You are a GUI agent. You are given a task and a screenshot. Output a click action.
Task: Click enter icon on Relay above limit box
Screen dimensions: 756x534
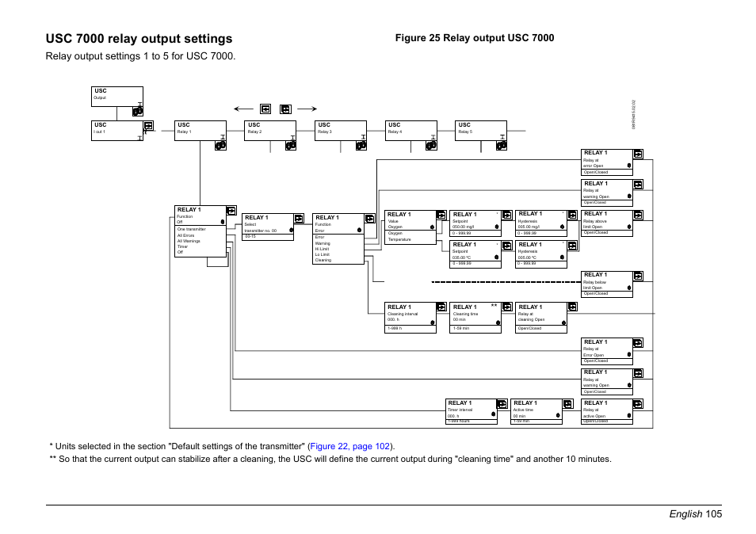pyautogui.click(x=638, y=215)
